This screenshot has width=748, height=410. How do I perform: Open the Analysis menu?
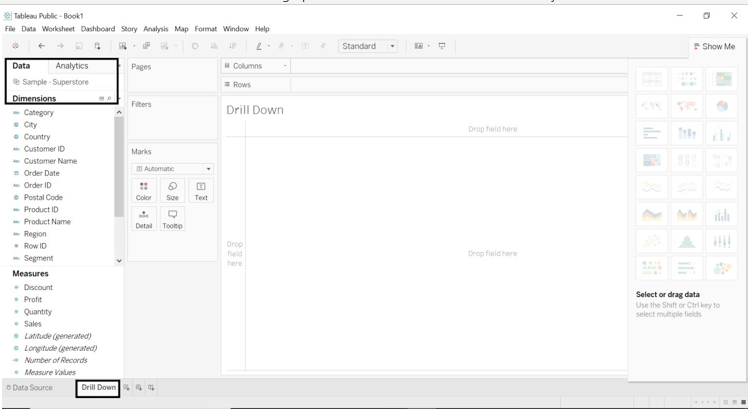point(156,29)
